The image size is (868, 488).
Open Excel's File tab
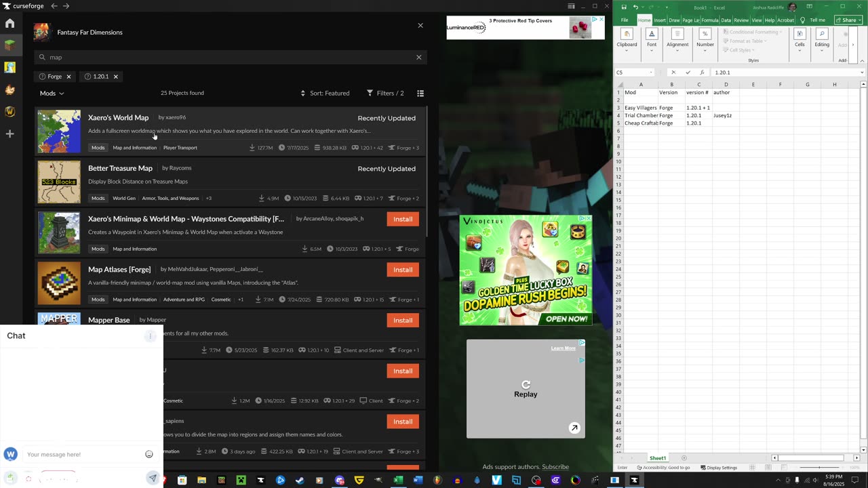(x=625, y=20)
